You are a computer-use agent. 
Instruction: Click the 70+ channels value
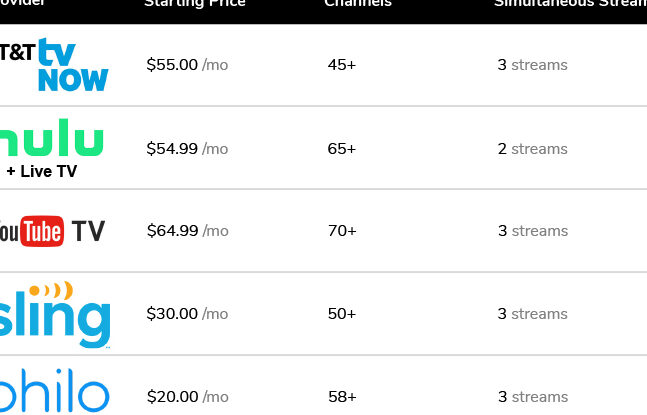tap(342, 231)
